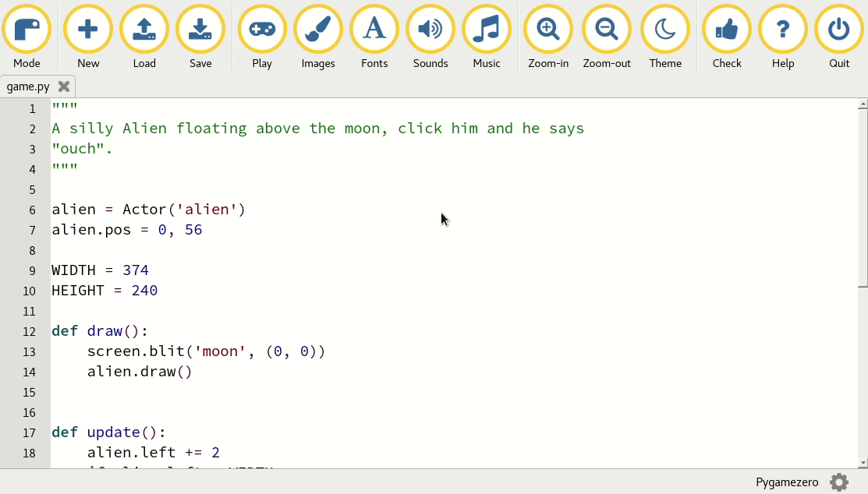Image resolution: width=868 pixels, height=494 pixels.
Task: Open the Fonts folder
Action: coord(374,27)
